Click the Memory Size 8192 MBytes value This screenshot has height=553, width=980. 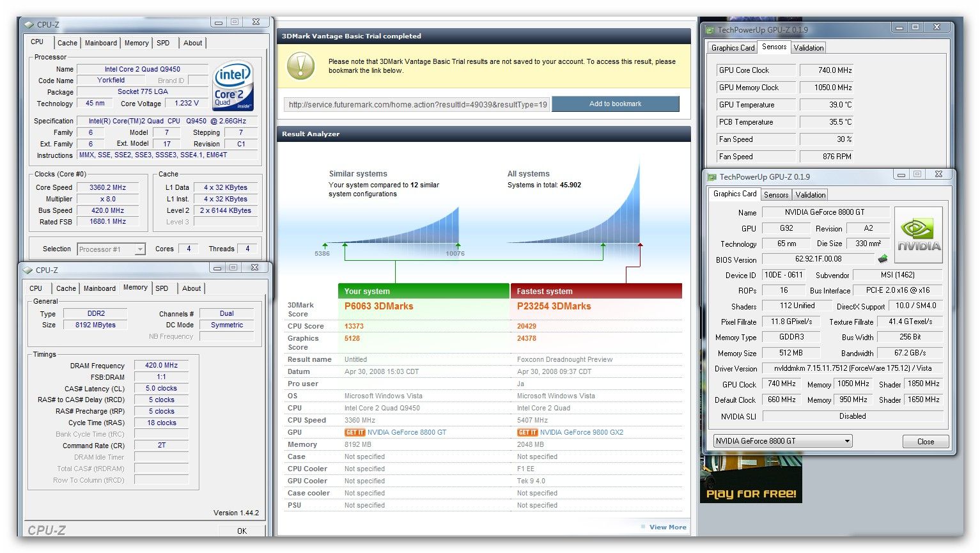[x=96, y=325]
